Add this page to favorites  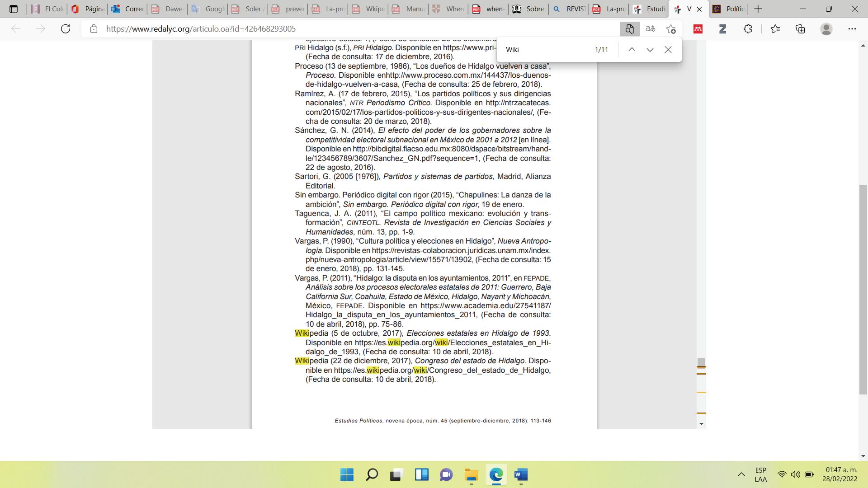pos(671,29)
